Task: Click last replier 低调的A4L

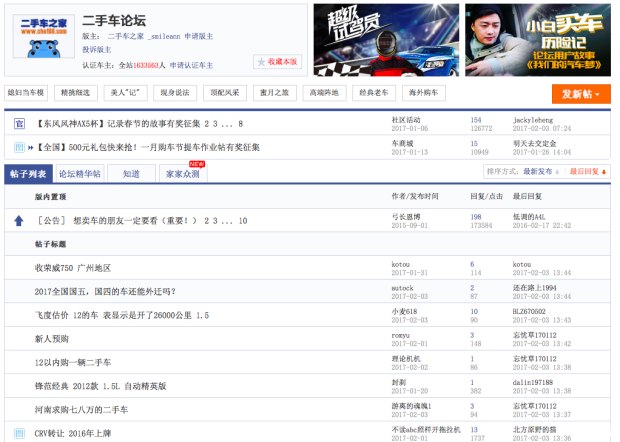Action: tap(529, 217)
